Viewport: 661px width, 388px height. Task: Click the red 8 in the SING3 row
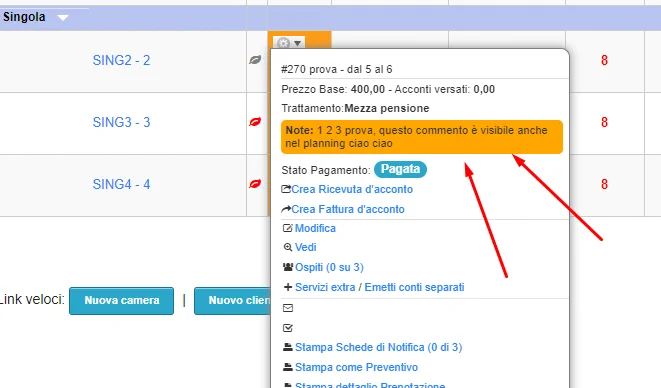click(x=605, y=122)
